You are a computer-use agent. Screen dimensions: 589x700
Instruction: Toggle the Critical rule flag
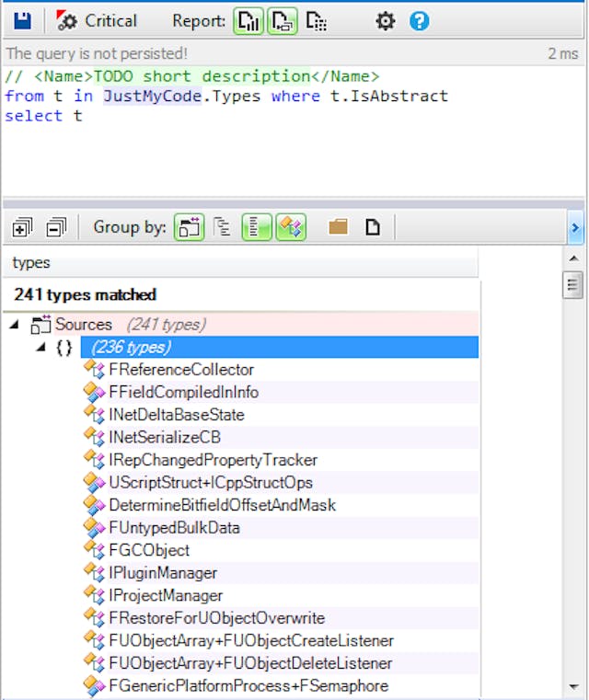coord(98,20)
